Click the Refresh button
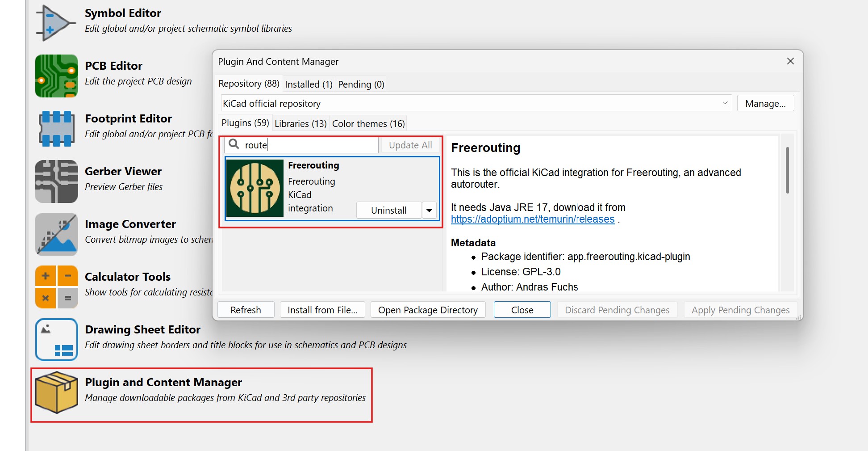The height and width of the screenshot is (451, 868). tap(246, 310)
